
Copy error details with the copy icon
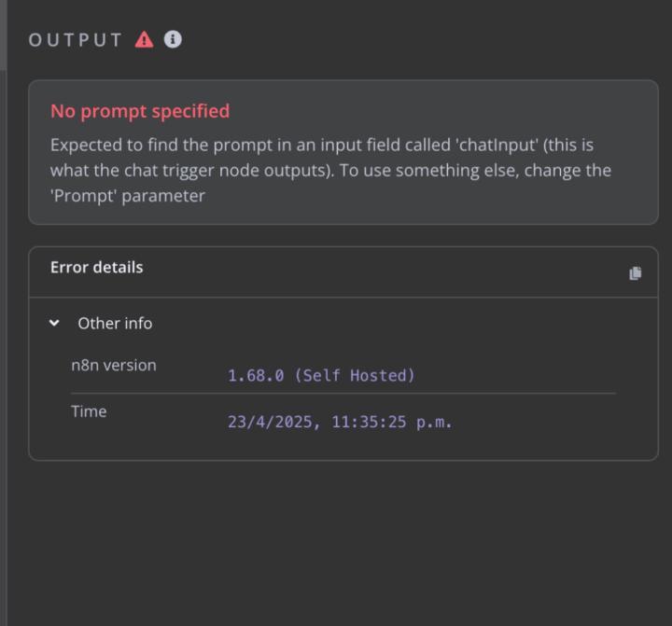point(636,273)
